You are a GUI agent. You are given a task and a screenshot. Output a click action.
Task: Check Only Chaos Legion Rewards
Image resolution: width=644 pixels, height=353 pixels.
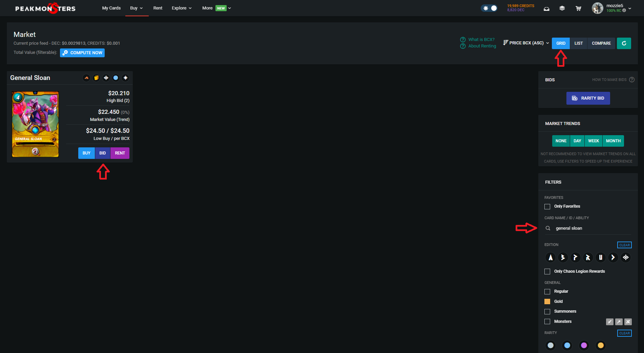(547, 272)
